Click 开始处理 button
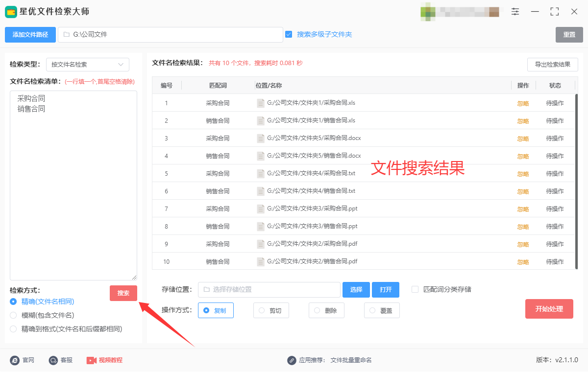This screenshot has height=372, width=588. tap(549, 309)
